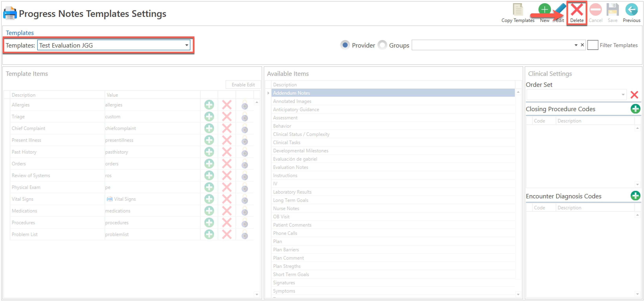Clear the Order Set with red X
This screenshot has width=644, height=302.
pyautogui.click(x=634, y=95)
